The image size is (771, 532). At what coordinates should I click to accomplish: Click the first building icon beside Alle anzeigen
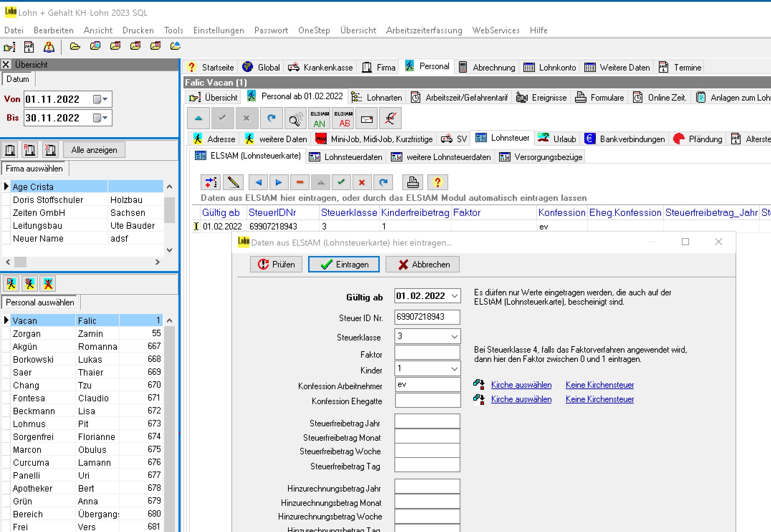10,150
